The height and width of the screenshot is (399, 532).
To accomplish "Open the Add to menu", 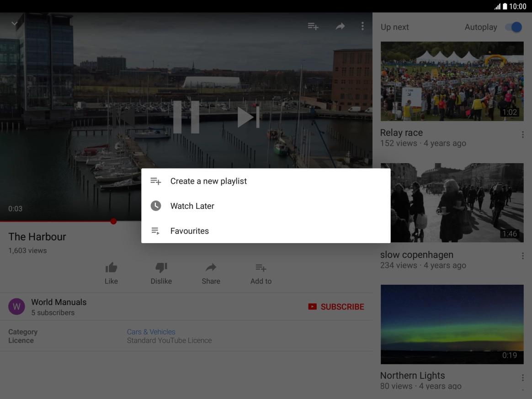I will [261, 273].
